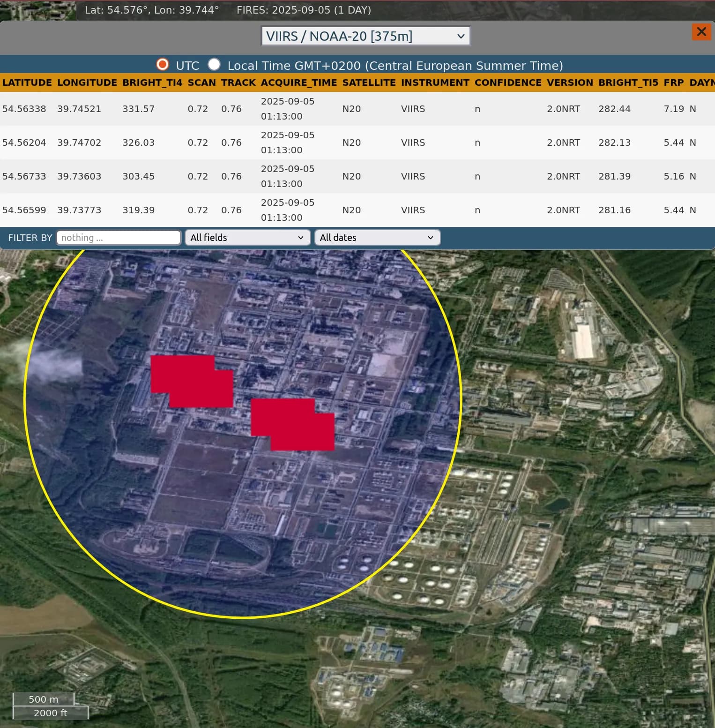
Task: Click the BRIGHT_TI5 column header
Action: pyautogui.click(x=628, y=83)
